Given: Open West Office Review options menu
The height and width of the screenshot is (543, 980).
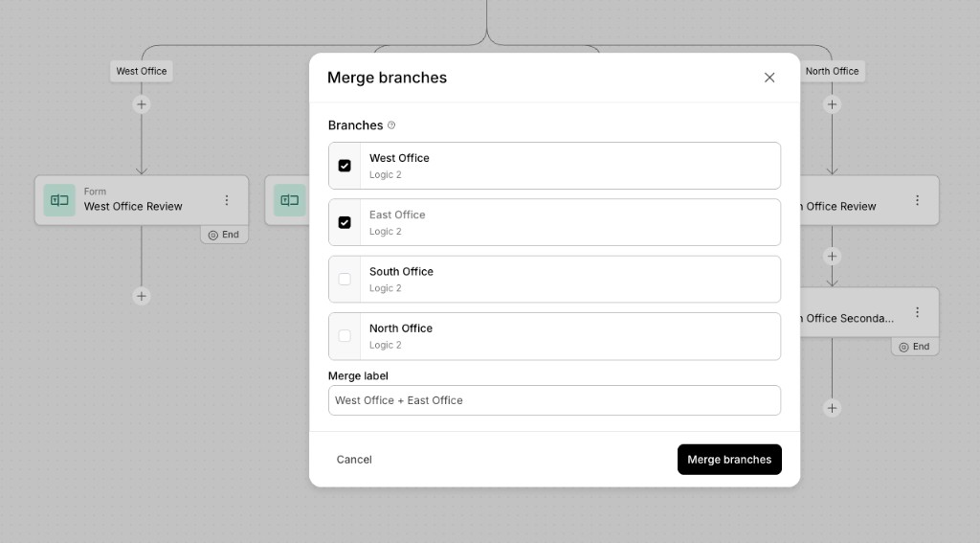Looking at the screenshot, I should (227, 200).
